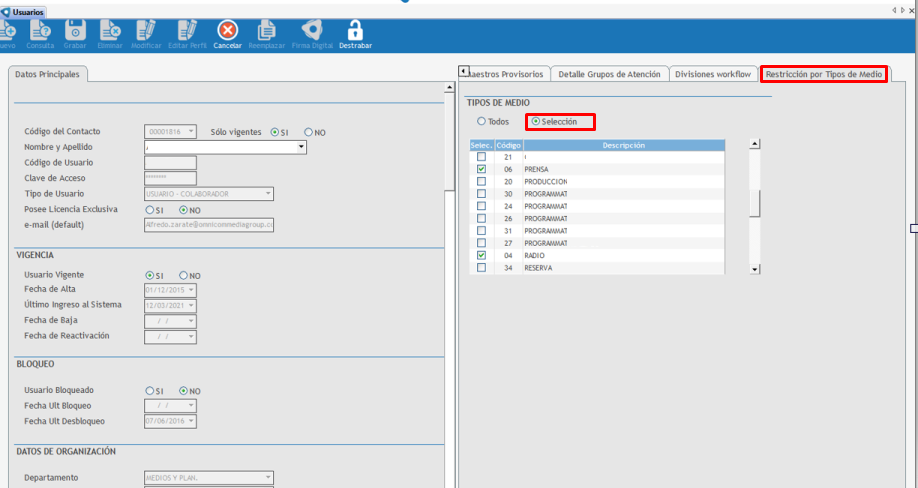Image resolution: width=918 pixels, height=488 pixels.
Task: Open Detalle Grupos de Atención tab
Action: pyautogui.click(x=608, y=74)
